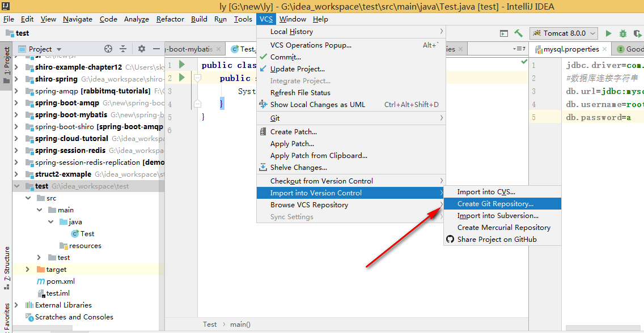This screenshot has width=644, height=333.
Task: Expand the spring-cloud-tutorial module
Action: (x=16, y=139)
